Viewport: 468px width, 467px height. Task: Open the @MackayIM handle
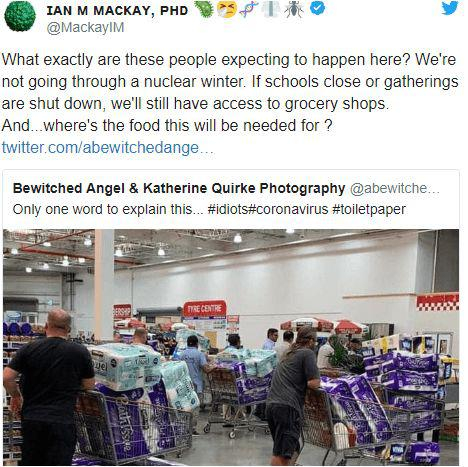tap(85, 27)
